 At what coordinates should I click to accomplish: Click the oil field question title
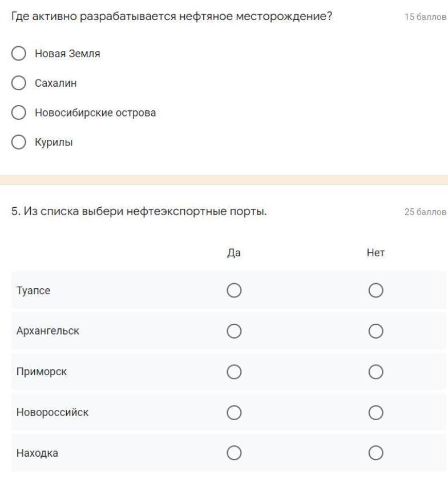click(x=172, y=18)
